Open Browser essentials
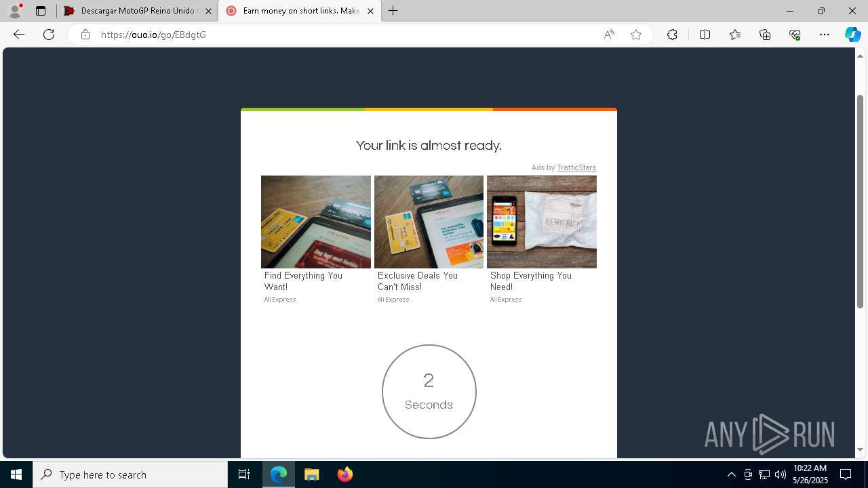The width and height of the screenshot is (868, 488). (x=795, y=35)
